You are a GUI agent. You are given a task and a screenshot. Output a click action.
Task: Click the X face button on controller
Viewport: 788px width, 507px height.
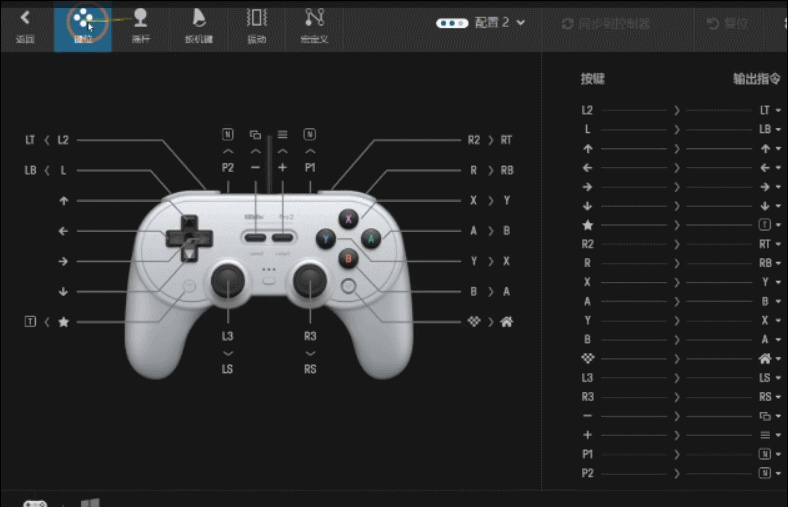click(348, 219)
